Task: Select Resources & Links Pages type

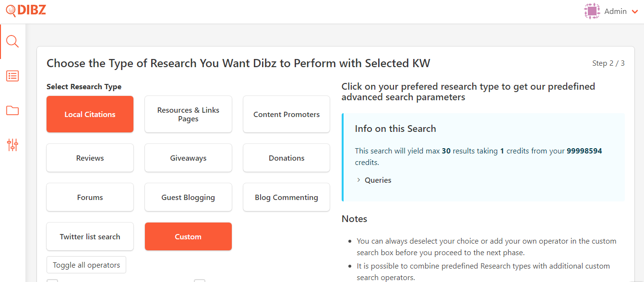Action: pos(188,114)
